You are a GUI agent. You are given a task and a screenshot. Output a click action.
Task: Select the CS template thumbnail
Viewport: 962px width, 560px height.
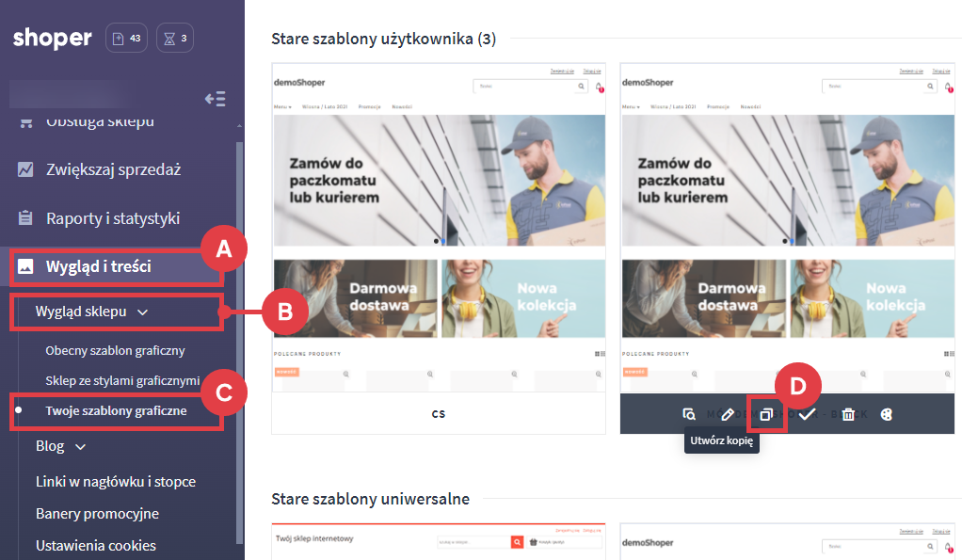(x=439, y=228)
